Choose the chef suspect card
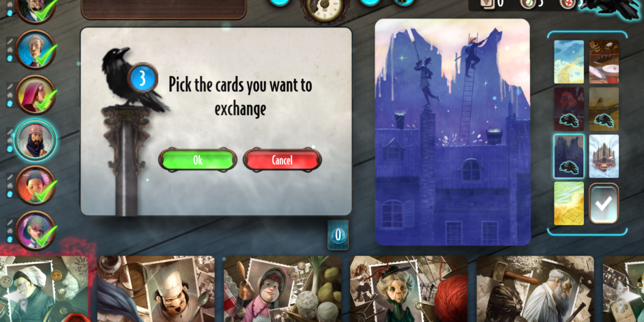644x322 pixels. tap(156, 289)
